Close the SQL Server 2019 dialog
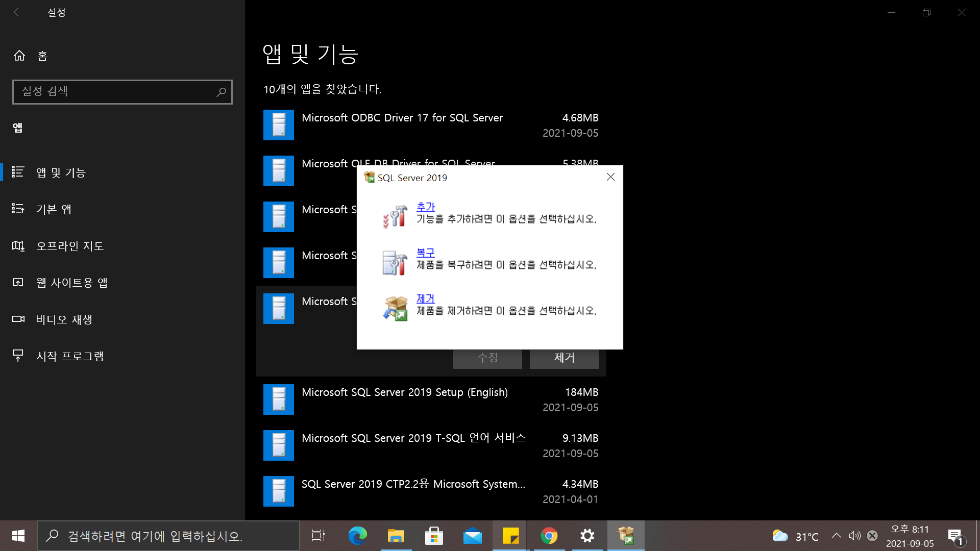The image size is (980, 551). [610, 177]
